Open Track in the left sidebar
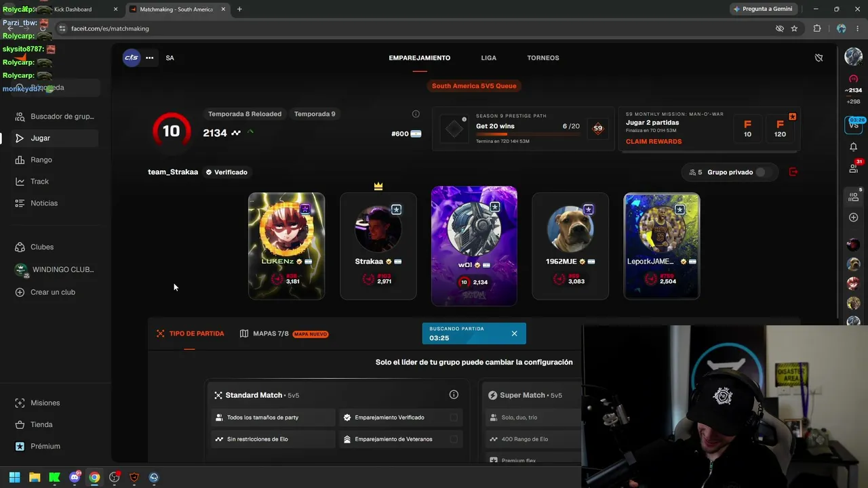The image size is (868, 488). [x=56, y=182]
